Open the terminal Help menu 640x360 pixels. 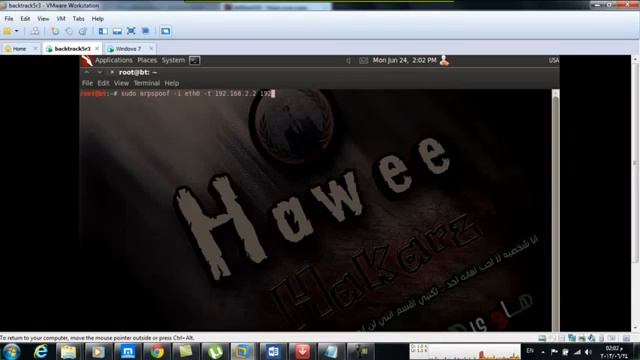pyautogui.click(x=171, y=83)
